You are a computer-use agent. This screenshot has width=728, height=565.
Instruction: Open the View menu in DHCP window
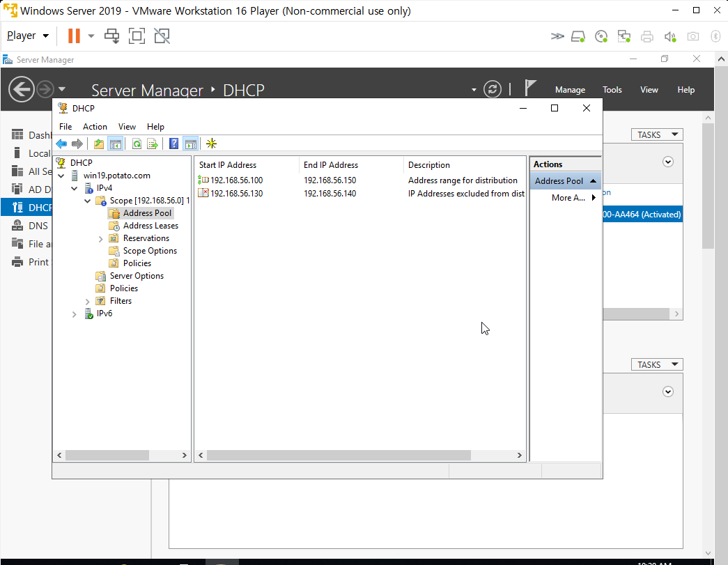[x=127, y=127]
